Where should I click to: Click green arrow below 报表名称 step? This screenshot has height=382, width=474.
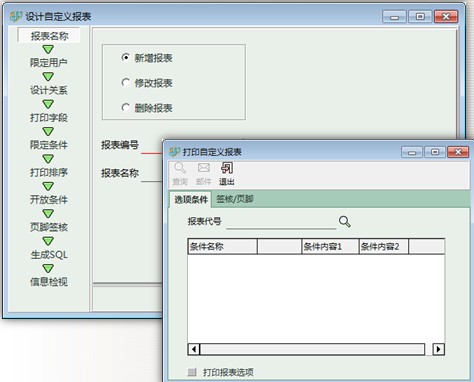click(48, 49)
